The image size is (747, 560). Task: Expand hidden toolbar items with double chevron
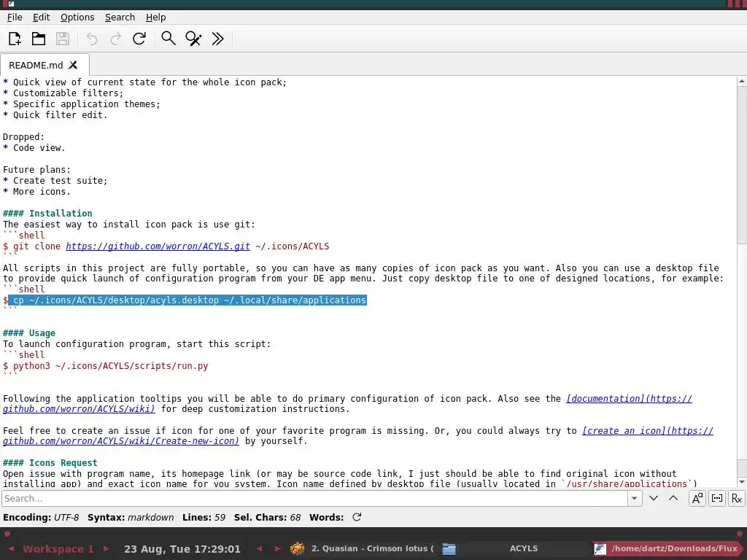[217, 39]
